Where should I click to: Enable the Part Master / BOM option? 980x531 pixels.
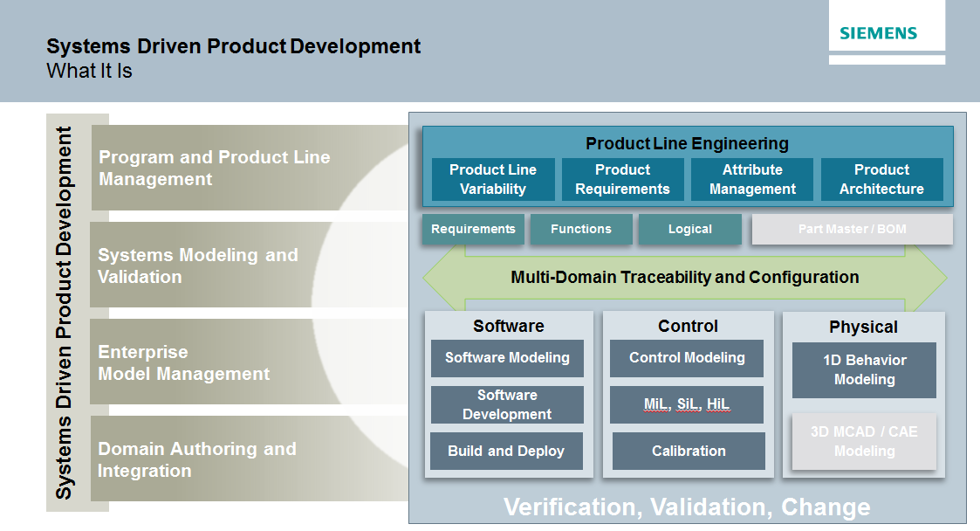[x=852, y=229]
